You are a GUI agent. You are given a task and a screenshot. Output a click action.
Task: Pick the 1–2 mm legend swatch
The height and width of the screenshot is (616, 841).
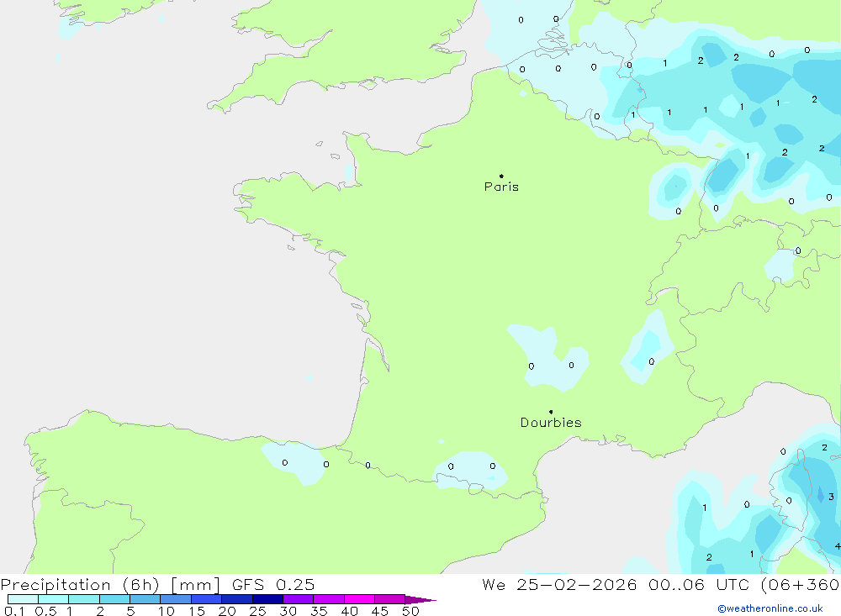(x=84, y=599)
